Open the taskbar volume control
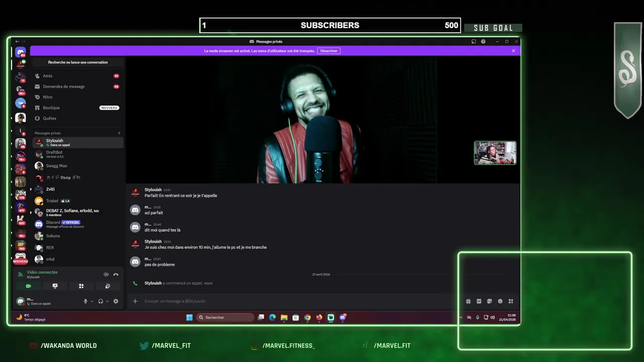This screenshot has width=644, height=362. [x=493, y=317]
